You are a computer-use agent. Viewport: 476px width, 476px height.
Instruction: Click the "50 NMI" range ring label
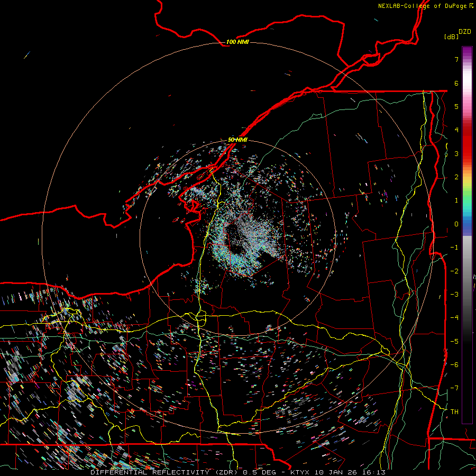pyautogui.click(x=237, y=140)
